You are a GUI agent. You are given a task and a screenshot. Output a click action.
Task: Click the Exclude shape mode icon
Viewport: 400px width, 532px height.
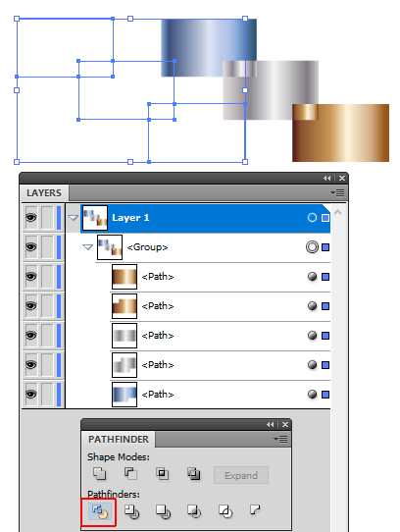click(x=193, y=474)
